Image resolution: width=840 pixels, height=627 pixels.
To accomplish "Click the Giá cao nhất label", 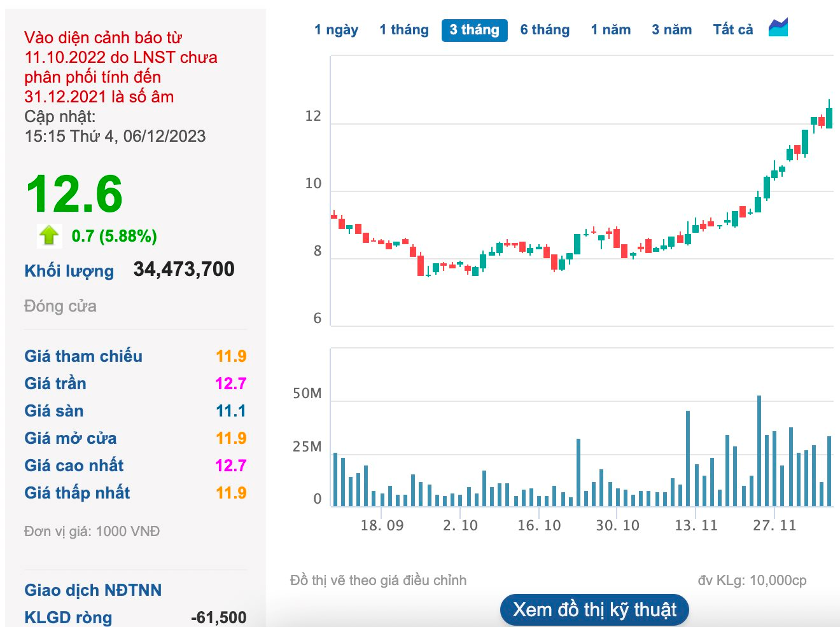I will 74,465.
